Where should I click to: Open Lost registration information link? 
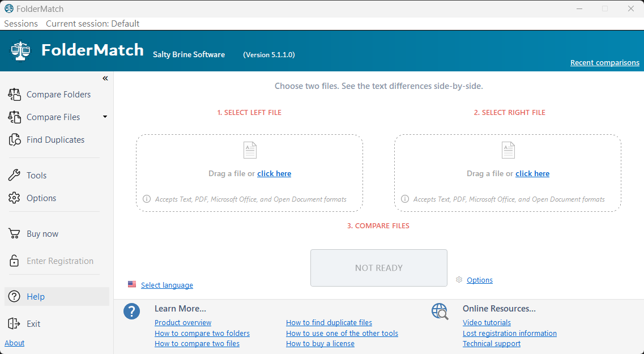[x=510, y=333]
